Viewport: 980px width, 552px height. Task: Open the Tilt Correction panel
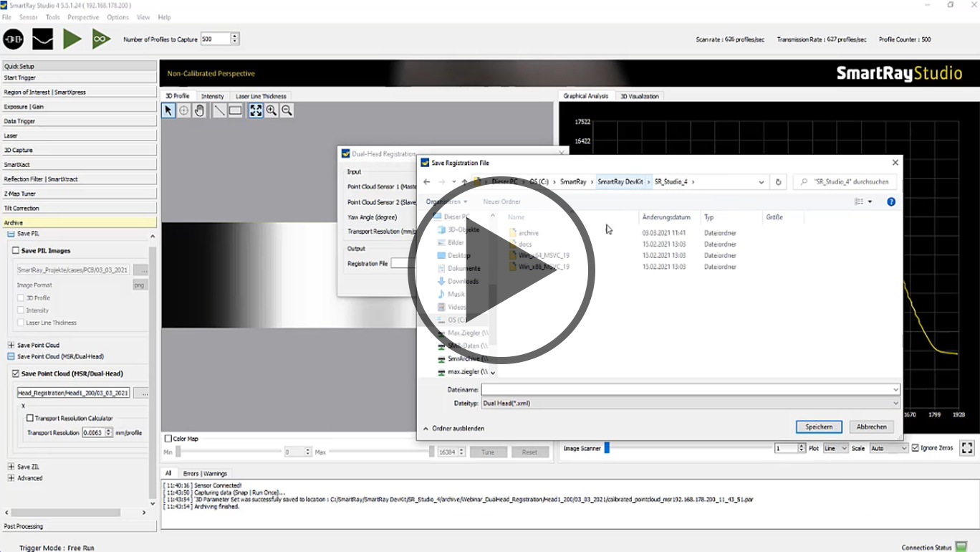coord(80,208)
